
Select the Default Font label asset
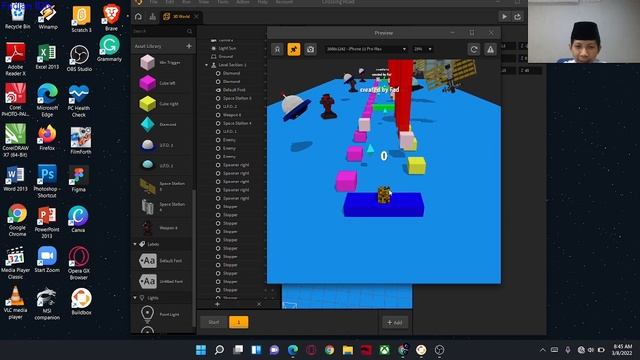148,260
